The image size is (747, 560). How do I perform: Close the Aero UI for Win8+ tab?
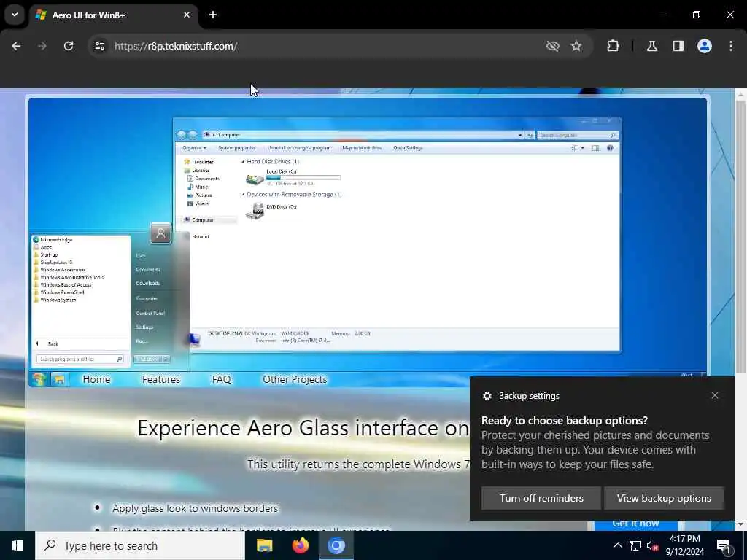[187, 15]
